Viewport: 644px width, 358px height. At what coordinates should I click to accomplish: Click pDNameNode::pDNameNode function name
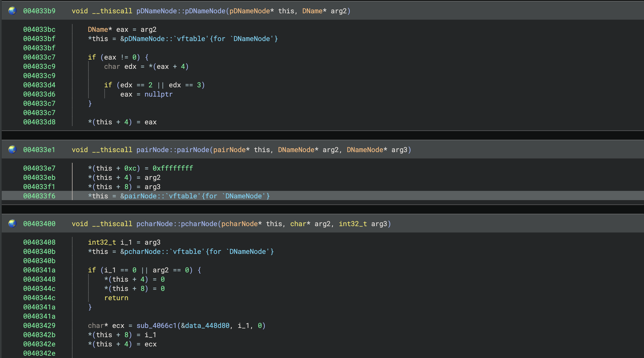[x=181, y=11]
